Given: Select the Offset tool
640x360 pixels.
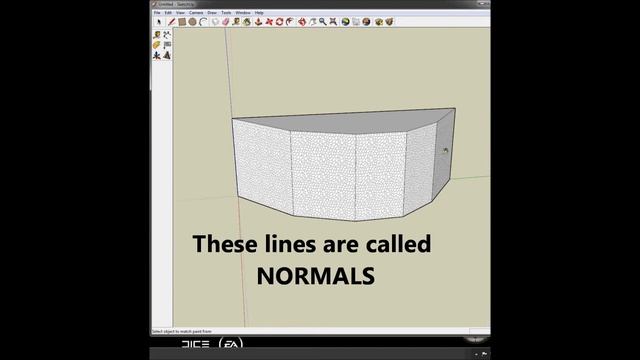Looking at the screenshot, I should [x=290, y=22].
